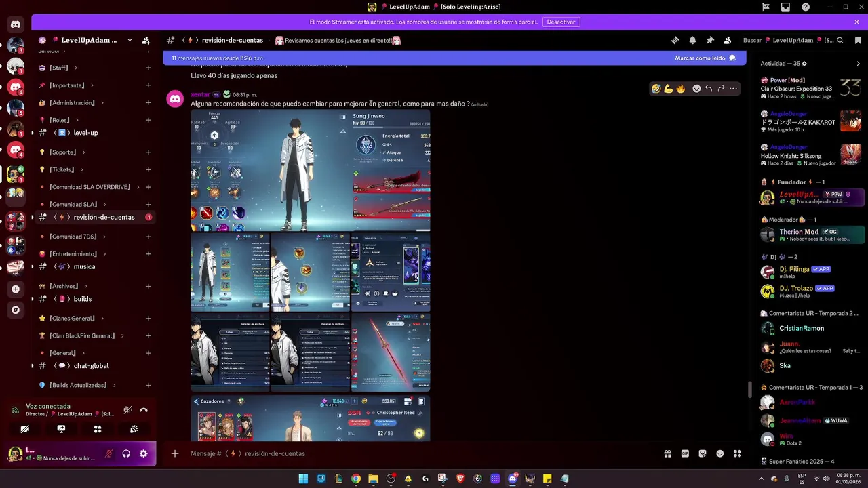Reply to the message with left arrow icon
The image size is (868, 488).
point(709,89)
